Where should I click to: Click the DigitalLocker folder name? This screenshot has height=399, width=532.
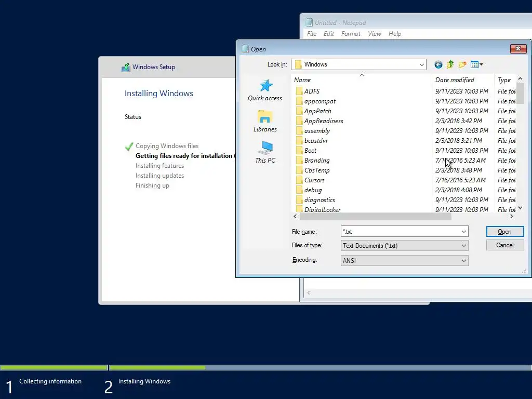322,209
